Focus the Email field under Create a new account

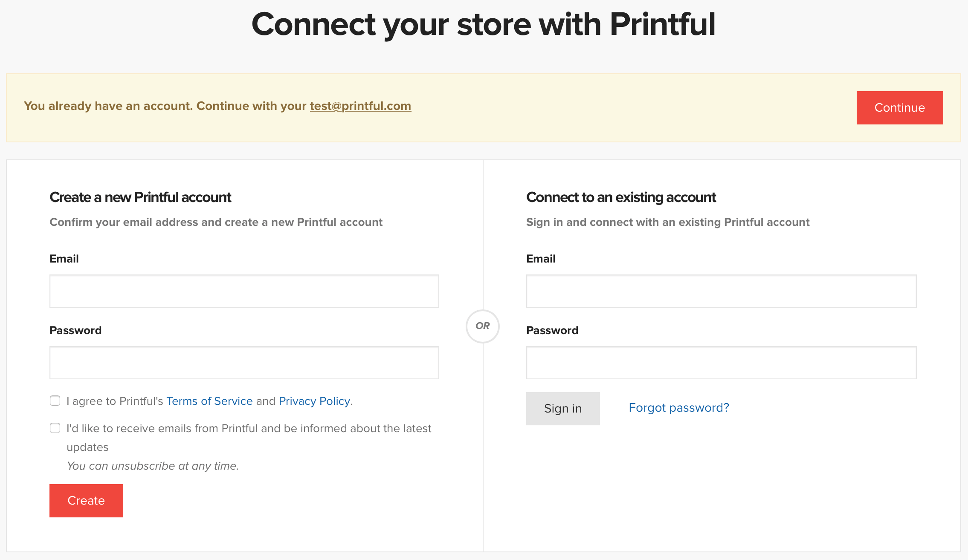coord(244,291)
